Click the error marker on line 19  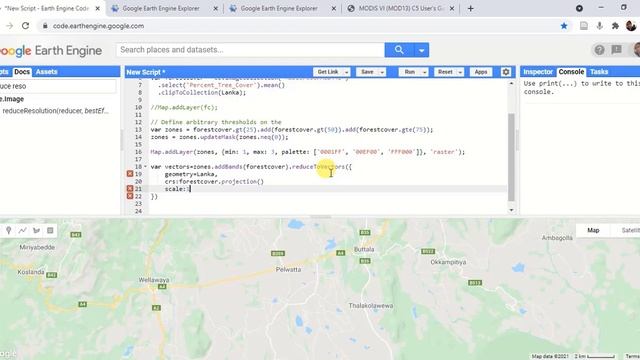130,174
